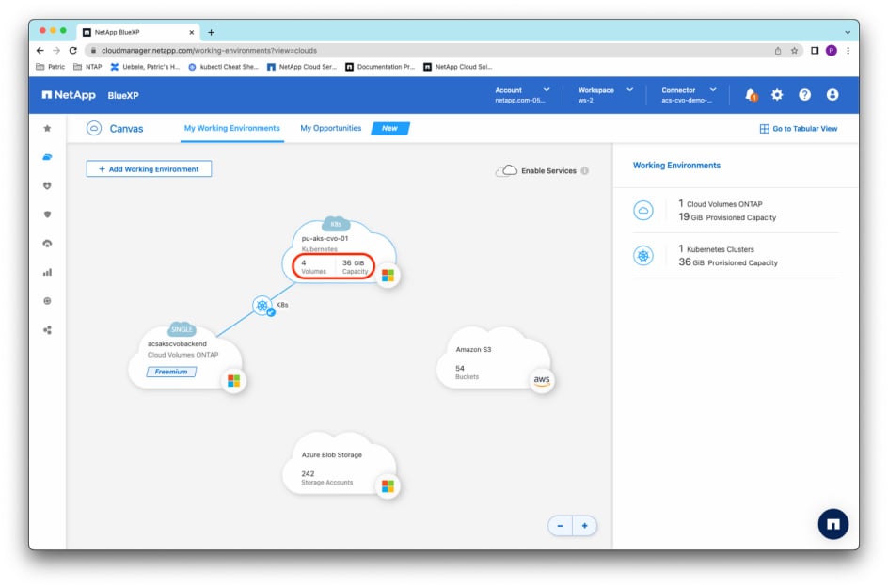Open the user profile icon in BlueXP header
Image resolution: width=888 pixels, height=588 pixels.
click(832, 95)
